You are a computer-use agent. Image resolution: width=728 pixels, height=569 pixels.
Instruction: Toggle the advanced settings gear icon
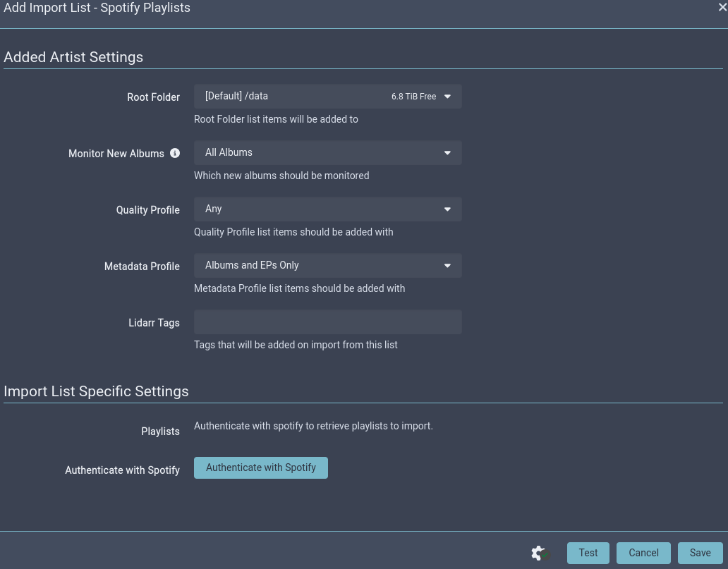pos(540,553)
